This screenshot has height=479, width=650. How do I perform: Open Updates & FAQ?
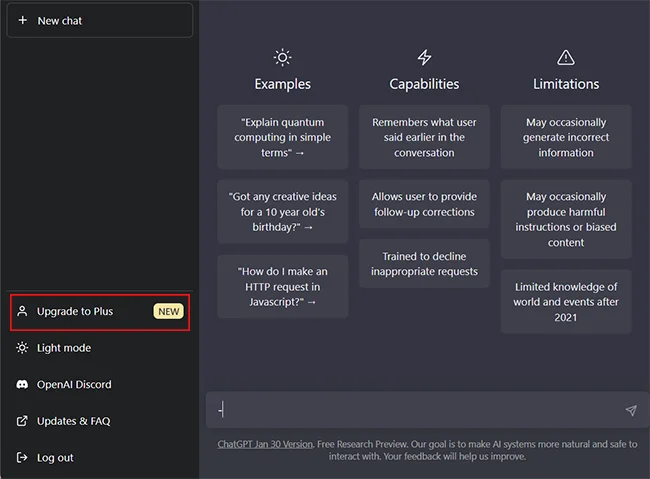tap(100, 421)
